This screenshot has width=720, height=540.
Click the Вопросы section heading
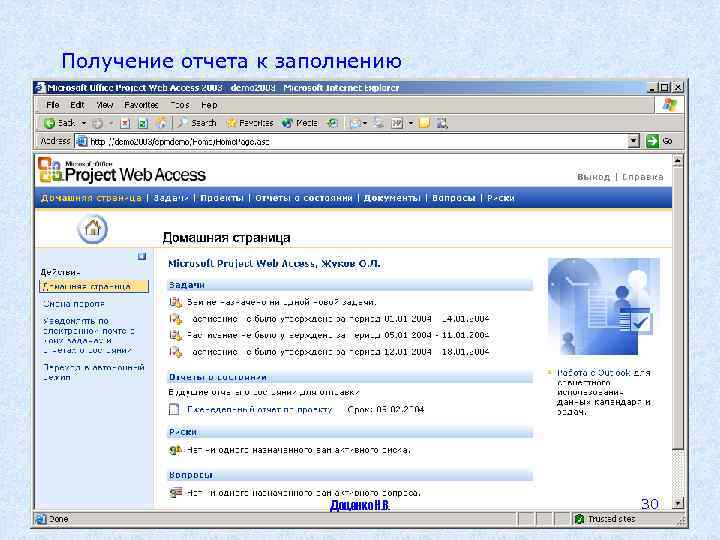click(x=191, y=475)
